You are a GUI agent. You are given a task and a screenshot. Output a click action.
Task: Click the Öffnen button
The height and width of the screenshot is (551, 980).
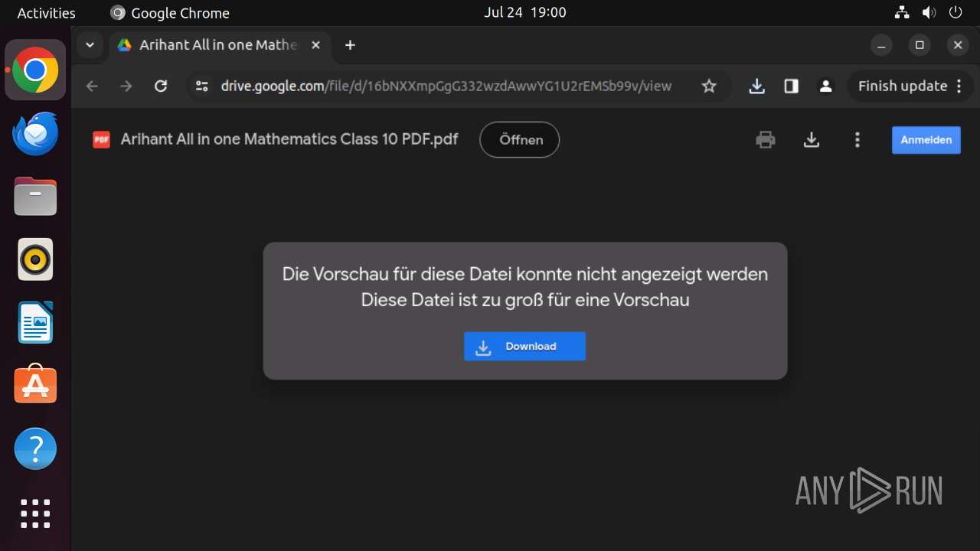pyautogui.click(x=520, y=140)
